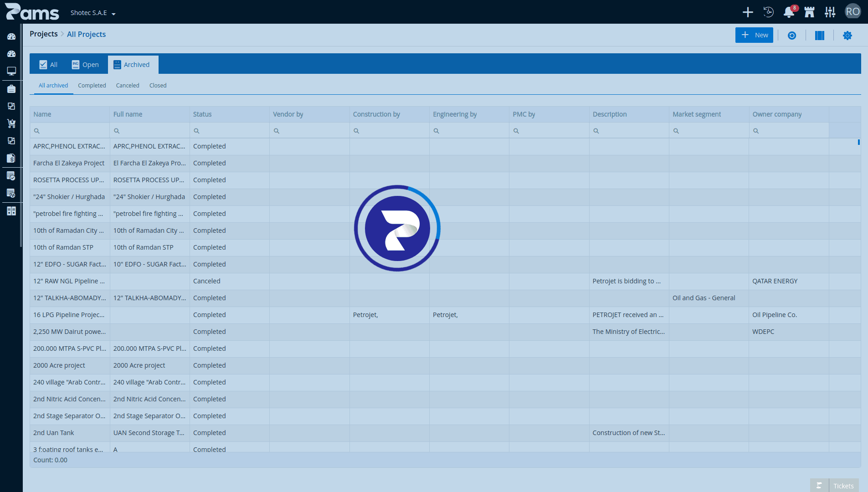Select the All archived sub-tab
The width and height of the screenshot is (868, 492).
[53, 85]
